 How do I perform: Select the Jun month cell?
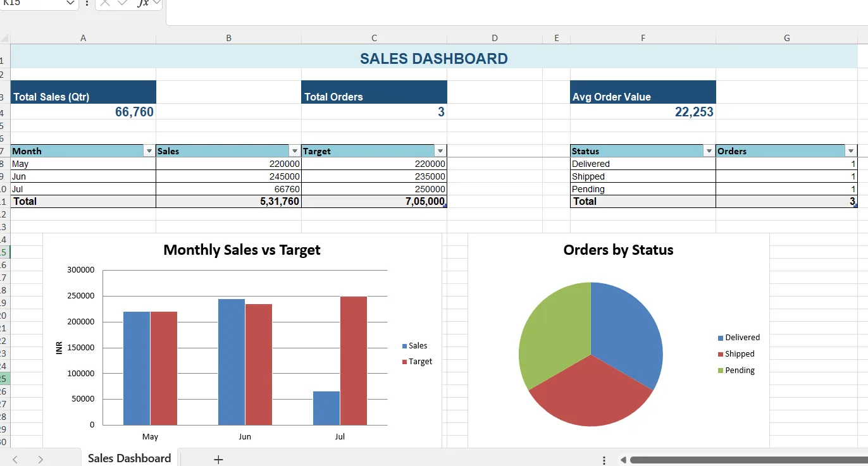tap(83, 176)
